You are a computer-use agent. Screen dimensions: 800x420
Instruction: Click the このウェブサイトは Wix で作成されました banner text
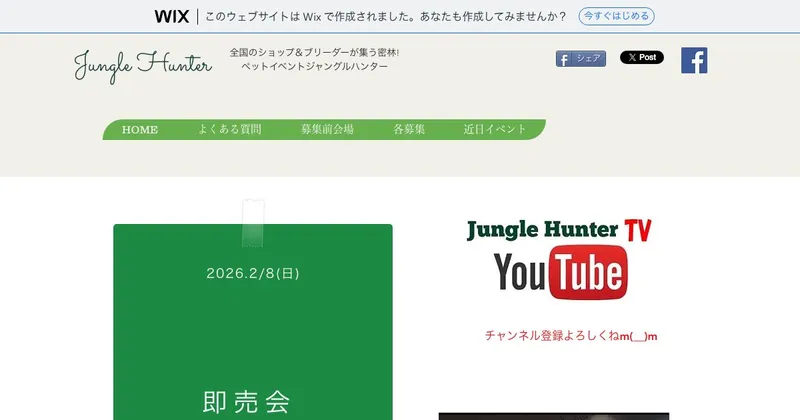pos(386,16)
